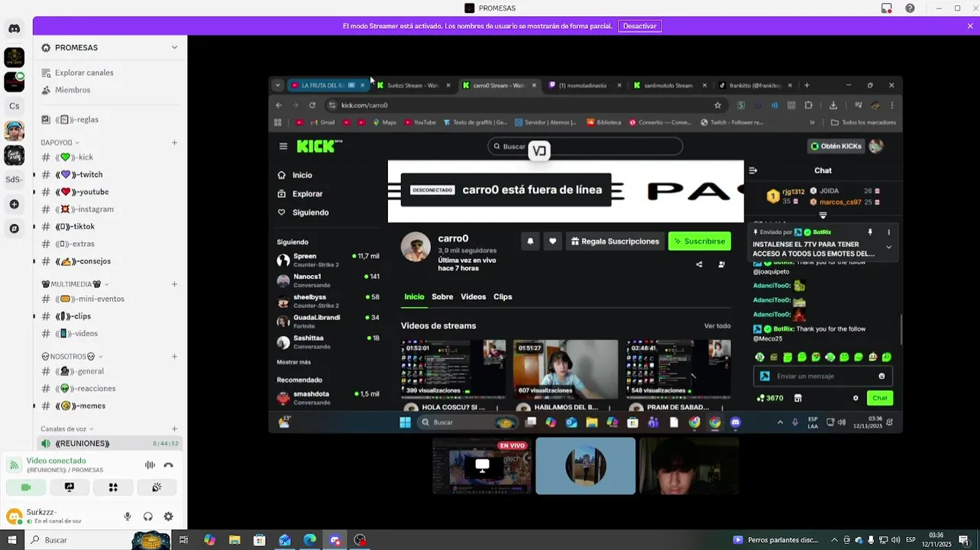Open Microsoft Edge from Windows taskbar
The height and width of the screenshot is (550, 980).
click(x=309, y=540)
